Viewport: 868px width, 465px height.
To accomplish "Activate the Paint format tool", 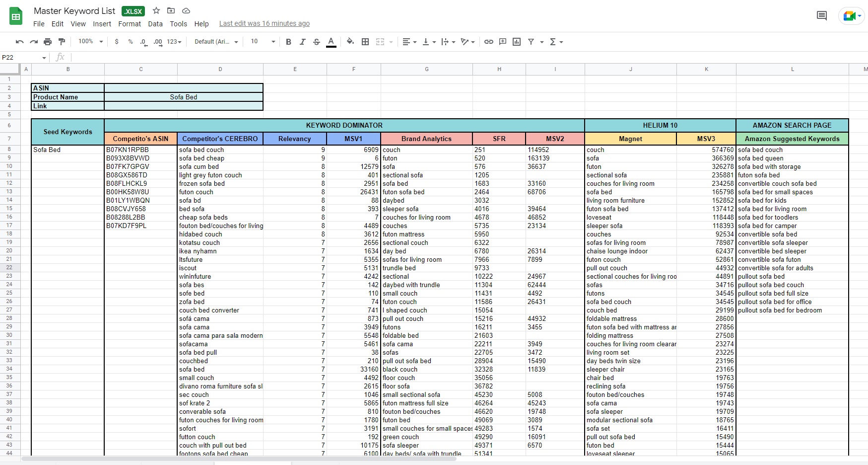I will pyautogui.click(x=62, y=42).
